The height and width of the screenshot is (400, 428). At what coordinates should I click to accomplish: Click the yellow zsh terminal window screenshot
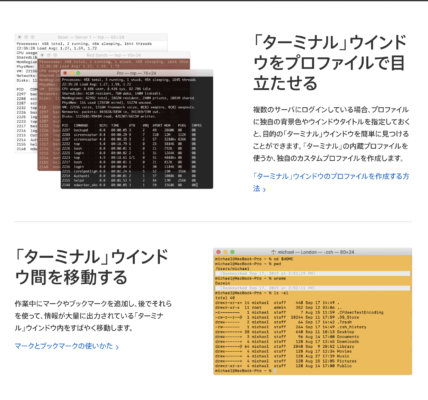313,311
